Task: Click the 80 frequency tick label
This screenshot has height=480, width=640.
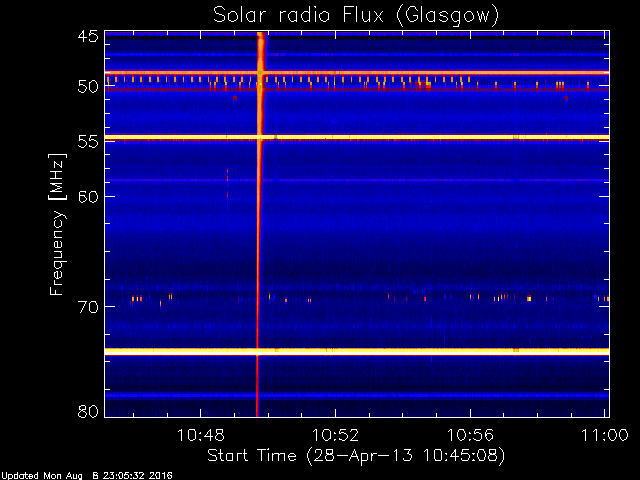Action: [88, 411]
